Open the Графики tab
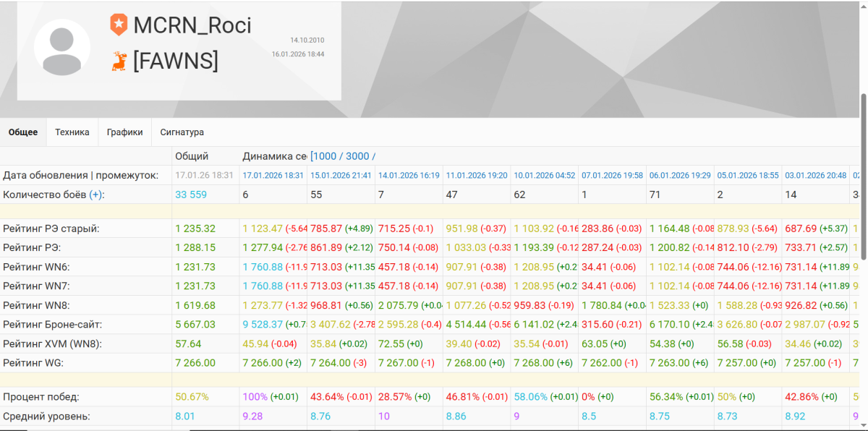868x431 pixels. [x=124, y=132]
